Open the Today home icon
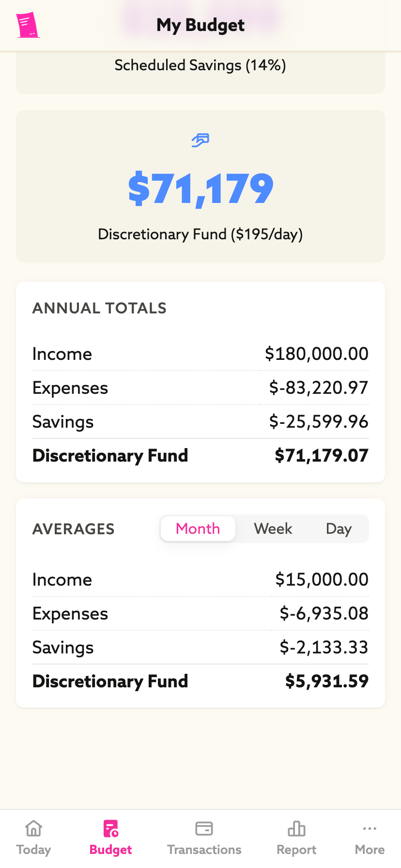Viewport: 401px width, 868px height. (x=33, y=829)
